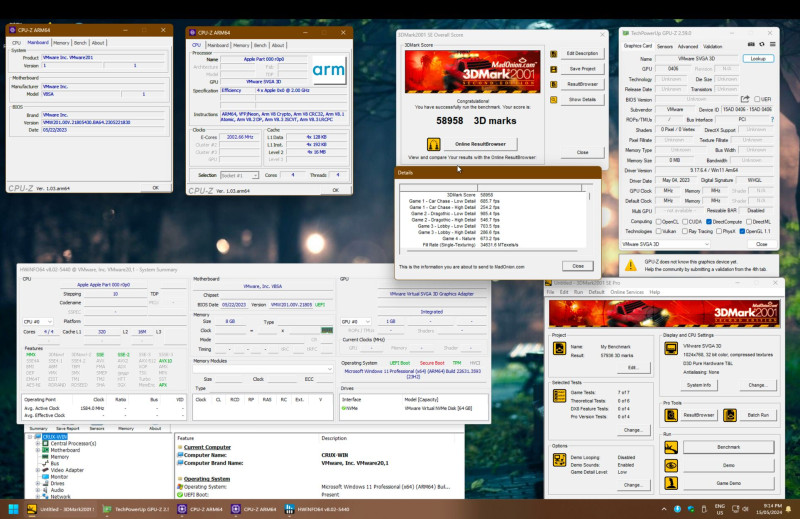Screen dimensions: 800x519
Task: Click the Demo eye icon in 3DMark2001
Action: (671, 465)
